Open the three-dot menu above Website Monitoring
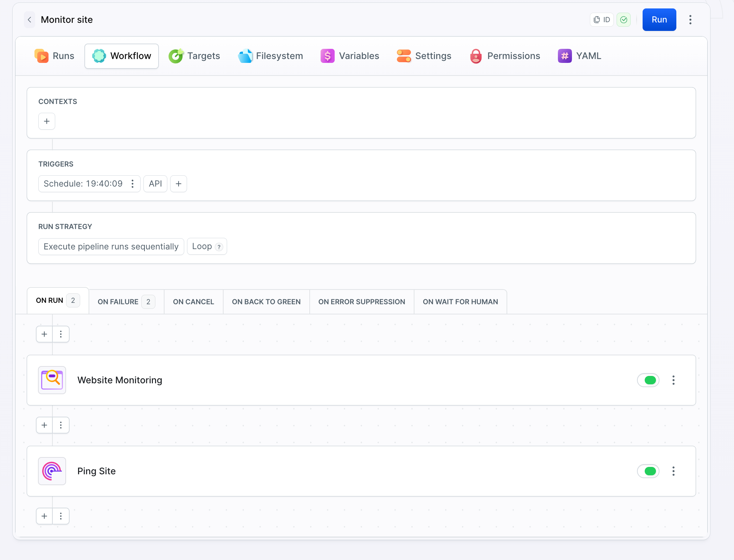The image size is (734, 560). point(61,334)
